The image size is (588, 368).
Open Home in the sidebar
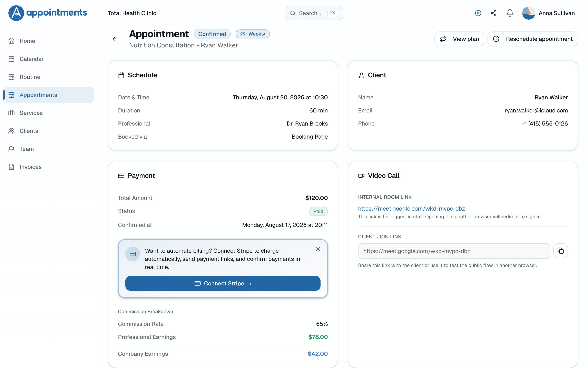coord(49,41)
